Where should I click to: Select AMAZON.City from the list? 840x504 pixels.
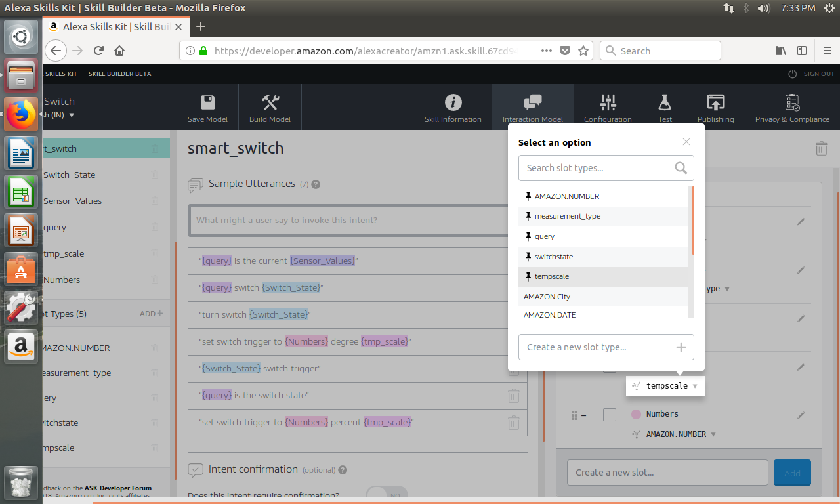602,297
